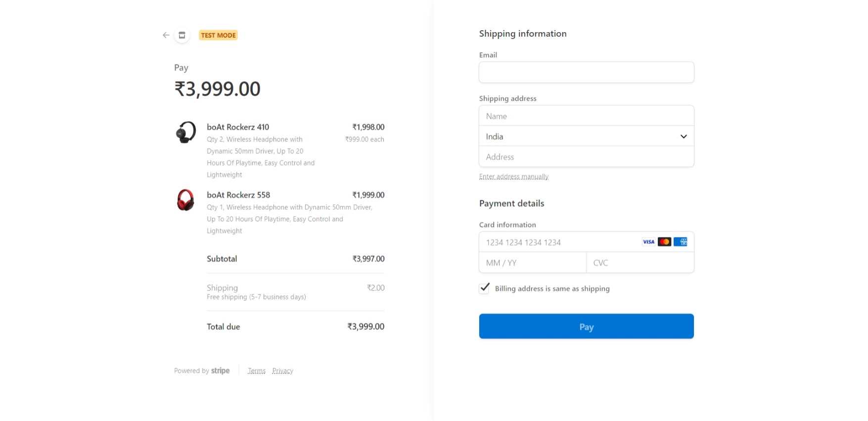Focus the Email input field
Screen dimensions: 868x421
tap(586, 72)
